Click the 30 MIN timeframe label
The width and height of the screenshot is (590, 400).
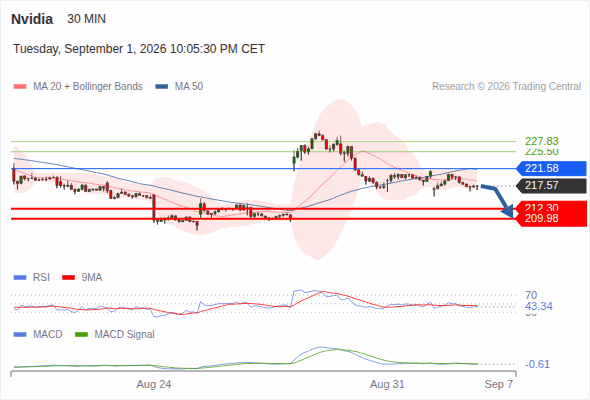coord(87,19)
